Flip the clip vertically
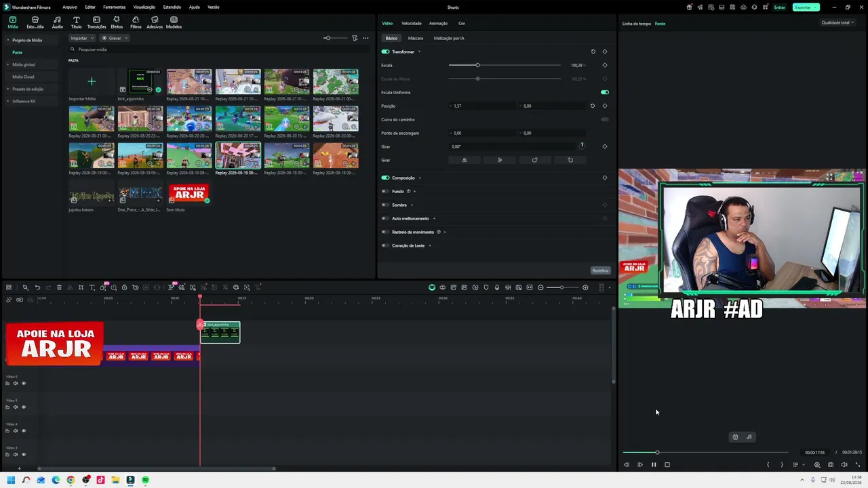The width and height of the screenshot is (868, 488). [x=500, y=160]
